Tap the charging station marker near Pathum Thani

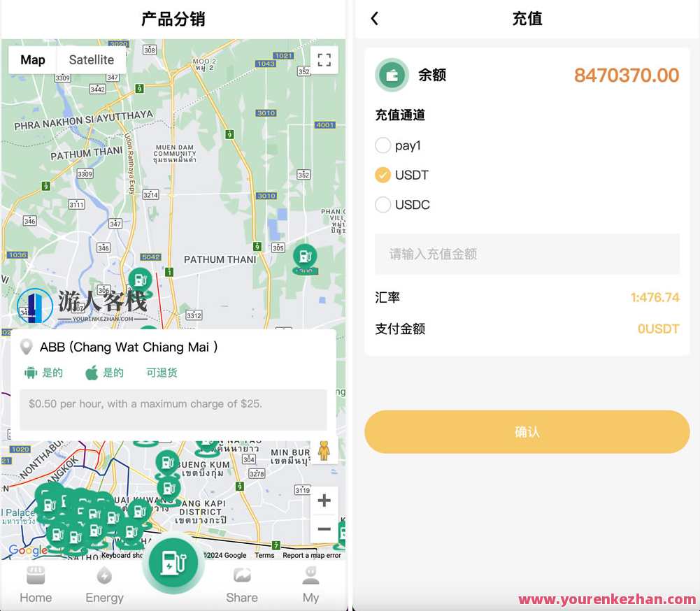[x=304, y=257]
